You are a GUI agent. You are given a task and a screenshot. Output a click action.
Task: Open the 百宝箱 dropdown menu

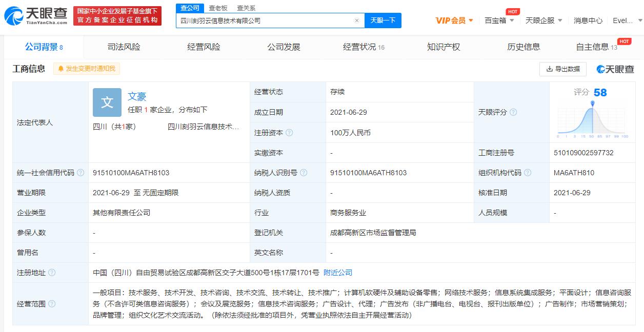coord(499,20)
